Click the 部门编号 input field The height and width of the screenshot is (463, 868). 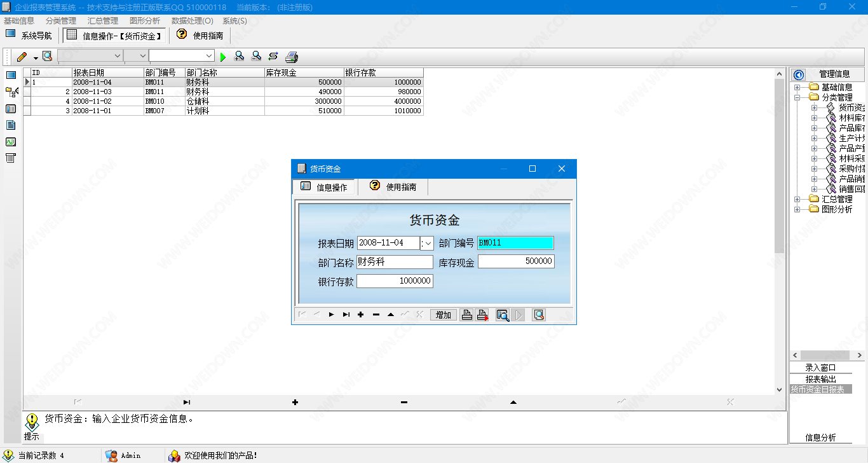click(515, 243)
